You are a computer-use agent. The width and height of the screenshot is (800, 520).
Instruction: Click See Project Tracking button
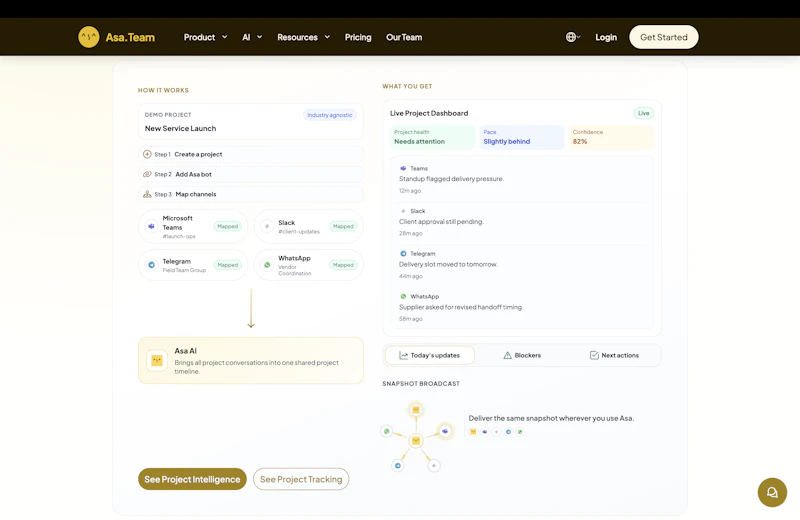pos(301,479)
